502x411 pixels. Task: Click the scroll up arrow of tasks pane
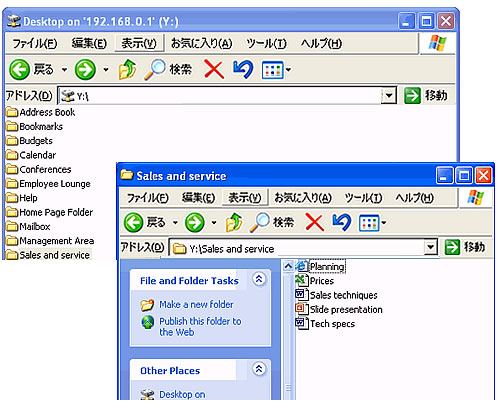(288, 266)
